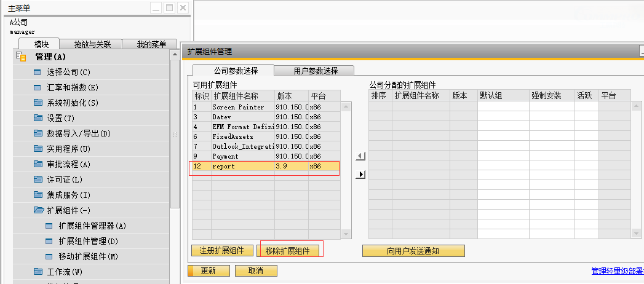Select the 用户参数选择 tab
Screen dimensions: 644x284
point(316,70)
